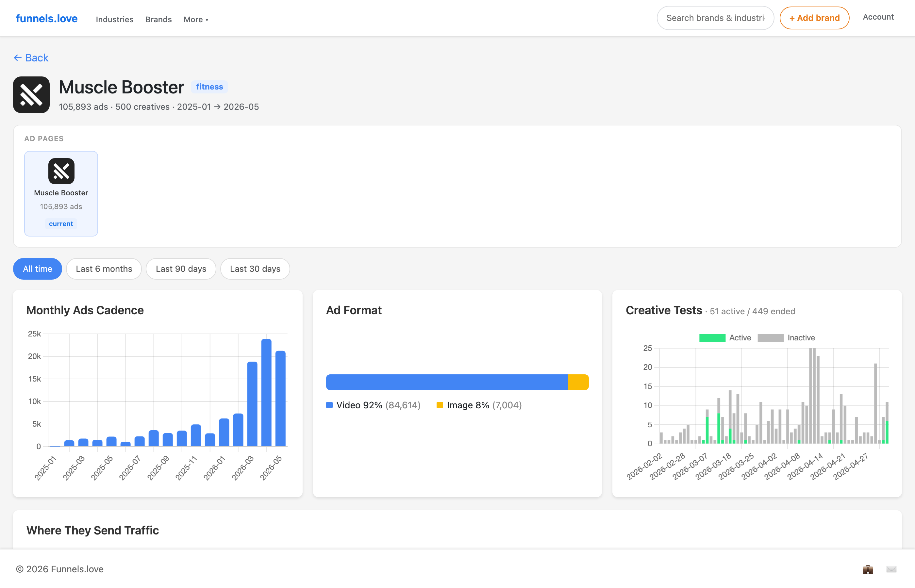Click the 2026-05 bar in Monthly Ads Cadence

pos(280,399)
